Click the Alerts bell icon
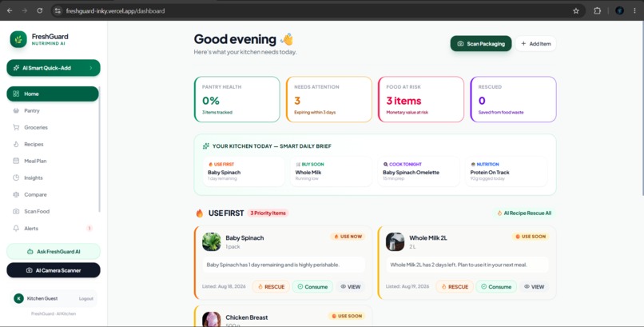Image resolution: width=644 pixels, height=327 pixels. pos(16,229)
